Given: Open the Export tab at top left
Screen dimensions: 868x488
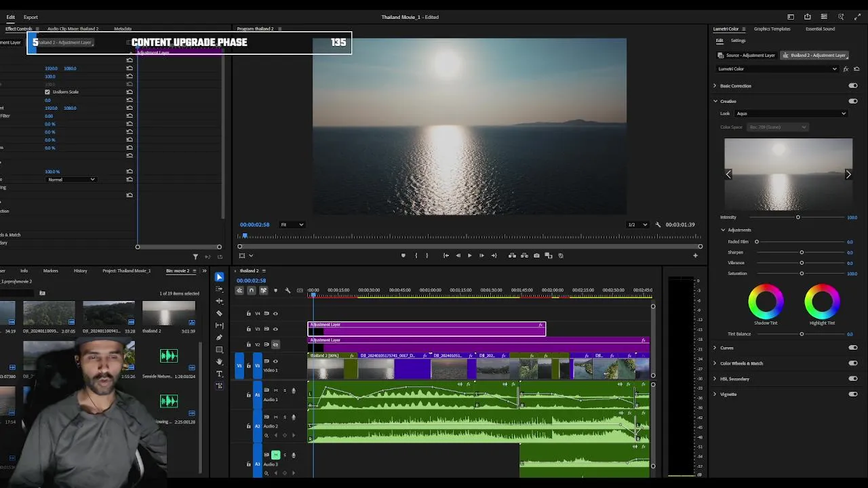Looking at the screenshot, I should click(31, 17).
